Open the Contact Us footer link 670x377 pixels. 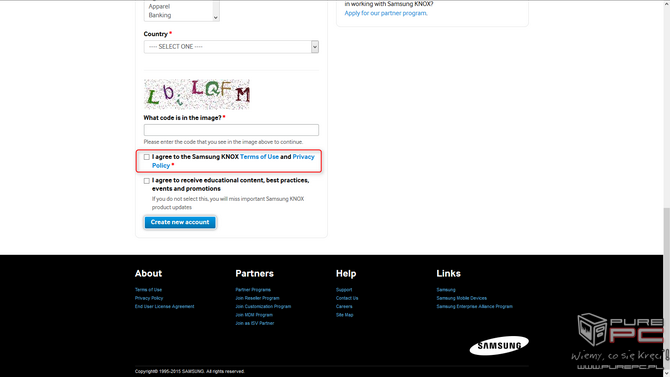point(347,298)
